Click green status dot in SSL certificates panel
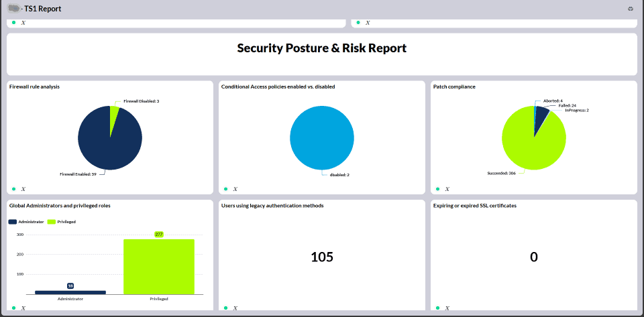644x317 pixels. 437,308
